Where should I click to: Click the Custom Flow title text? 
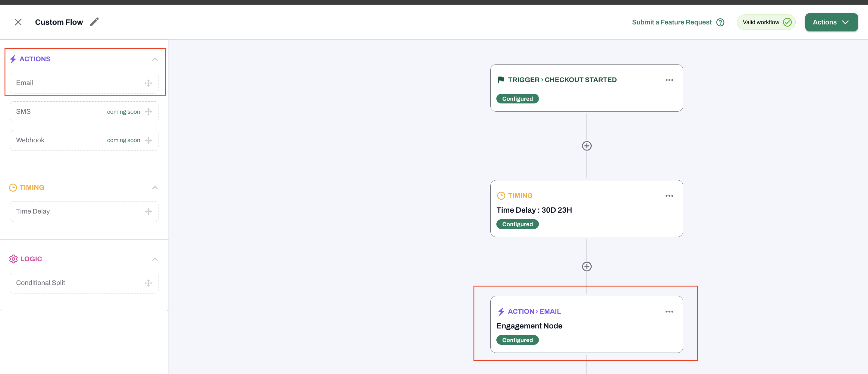(x=59, y=22)
